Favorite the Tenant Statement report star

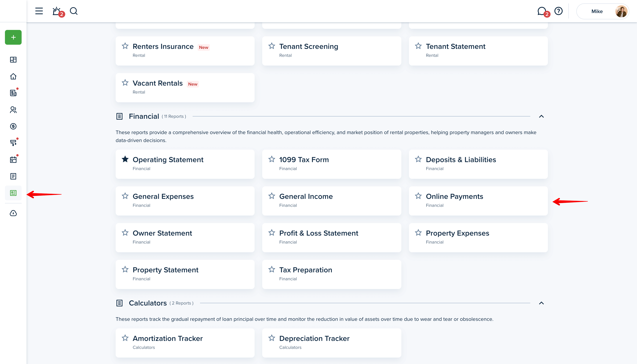pyautogui.click(x=418, y=46)
